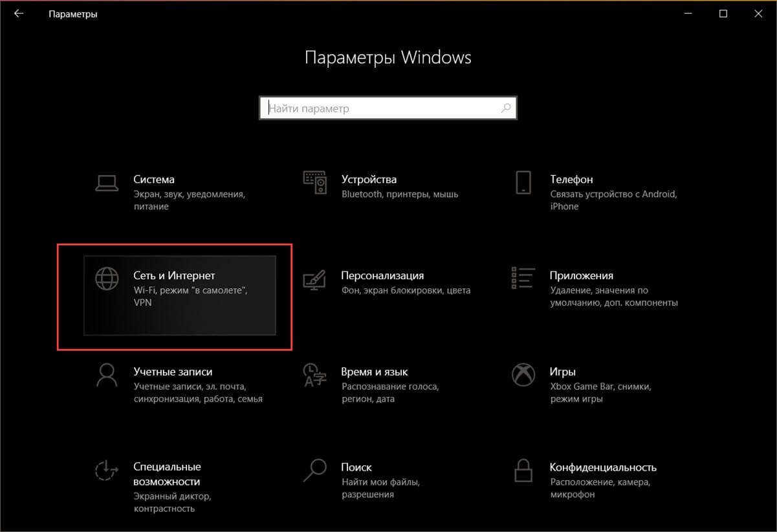Click the Время и язык icon
The width and height of the screenshot is (777, 532).
pos(314,374)
